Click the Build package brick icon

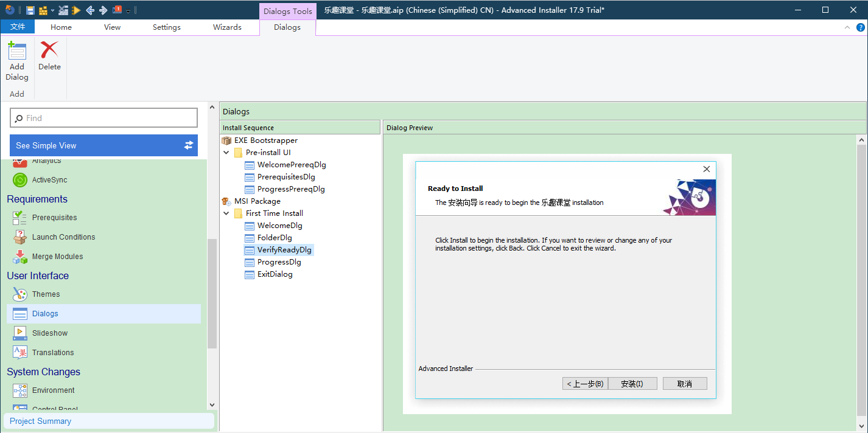click(x=43, y=10)
